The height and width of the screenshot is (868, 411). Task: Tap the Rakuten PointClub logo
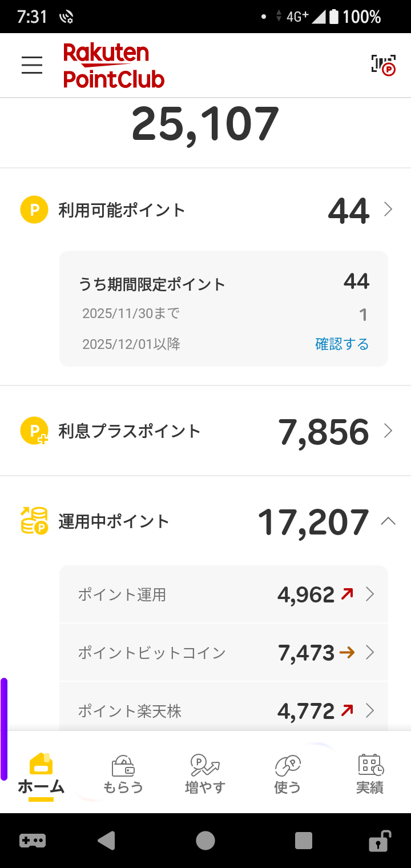114,66
